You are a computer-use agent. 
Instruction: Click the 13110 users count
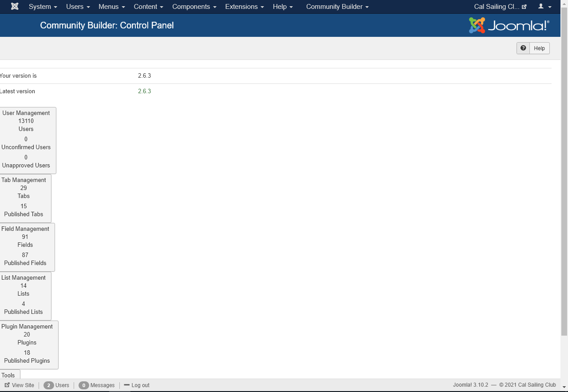pyautogui.click(x=26, y=121)
